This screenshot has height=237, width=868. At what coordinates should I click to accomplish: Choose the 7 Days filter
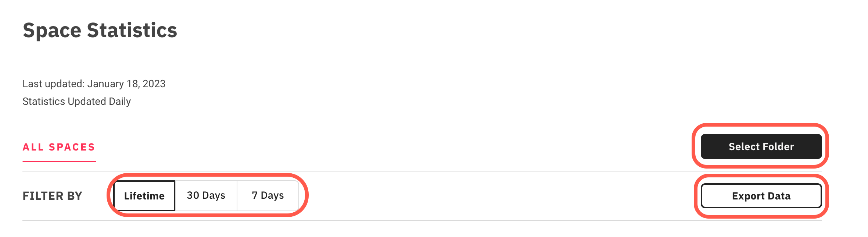[x=268, y=195]
